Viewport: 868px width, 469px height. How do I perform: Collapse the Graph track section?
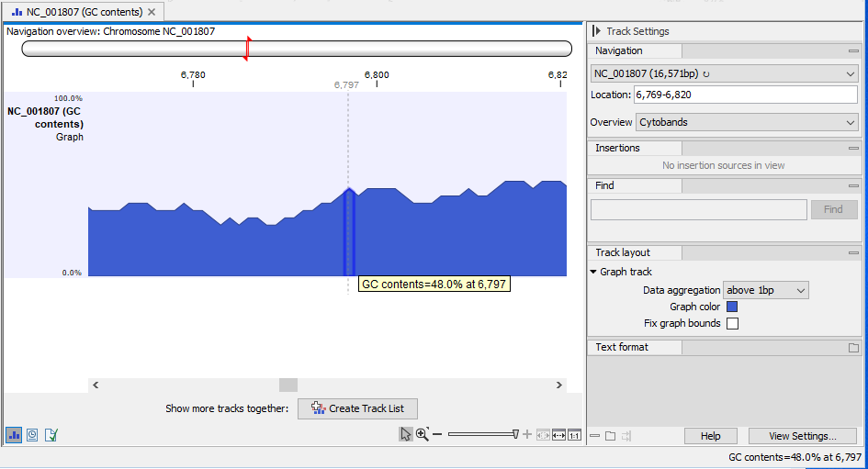593,272
